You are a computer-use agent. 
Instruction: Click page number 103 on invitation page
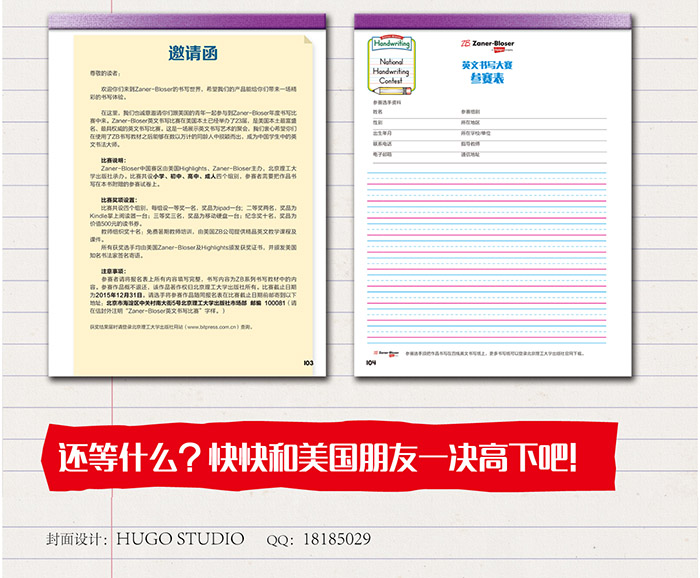click(x=308, y=363)
